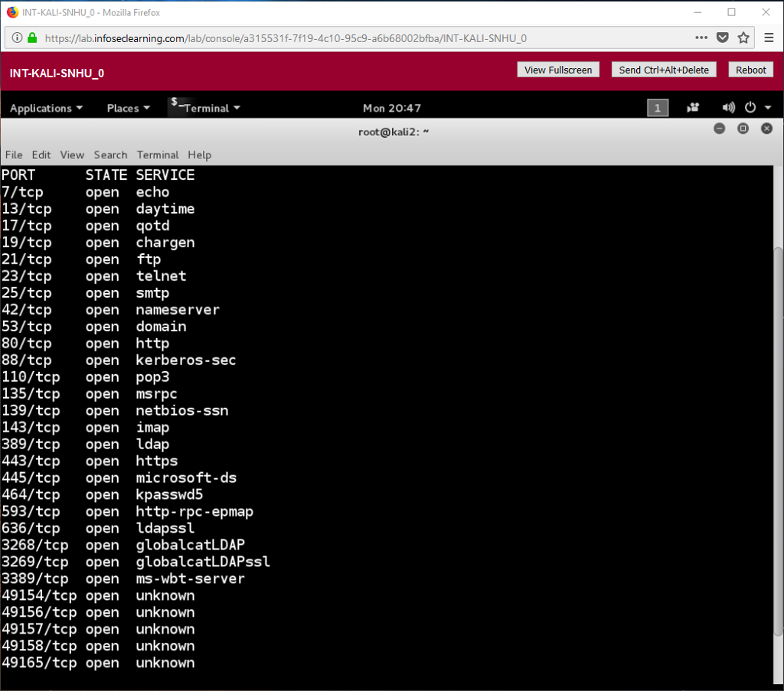Image resolution: width=784 pixels, height=691 pixels.
Task: Click the site information icon in address bar
Action: 17,36
